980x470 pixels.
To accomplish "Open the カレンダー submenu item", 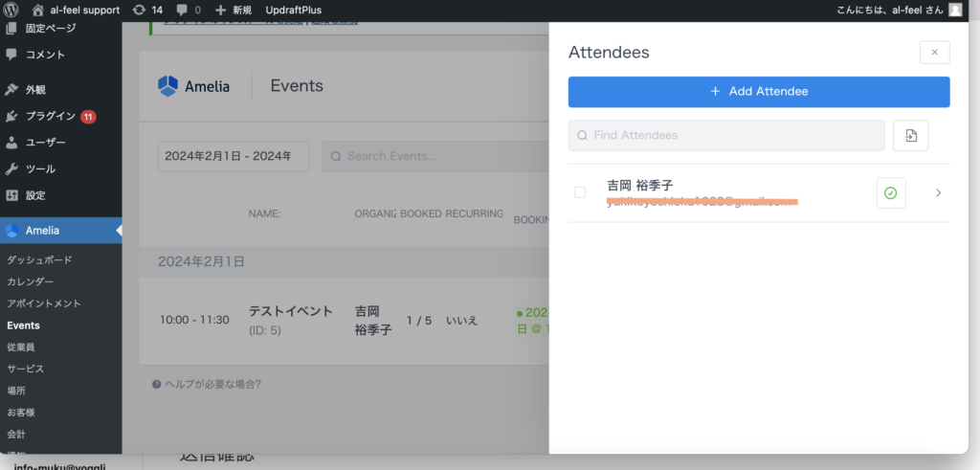I will 31,281.
